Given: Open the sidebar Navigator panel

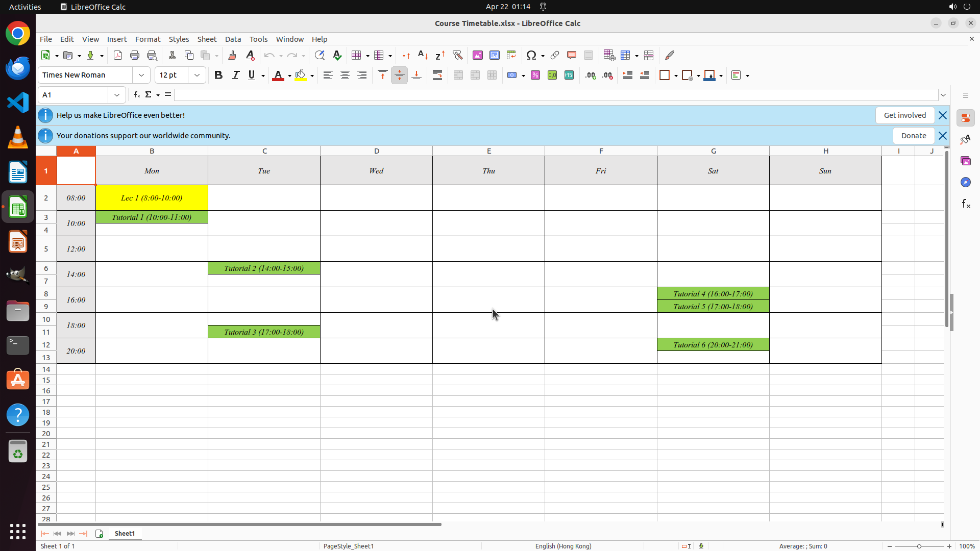Looking at the screenshot, I should (x=965, y=182).
